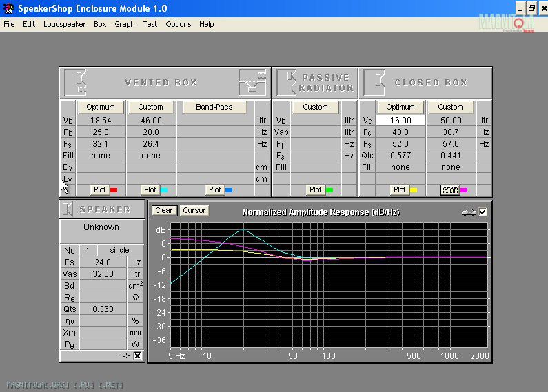Plot the passive radiator response

315,189
